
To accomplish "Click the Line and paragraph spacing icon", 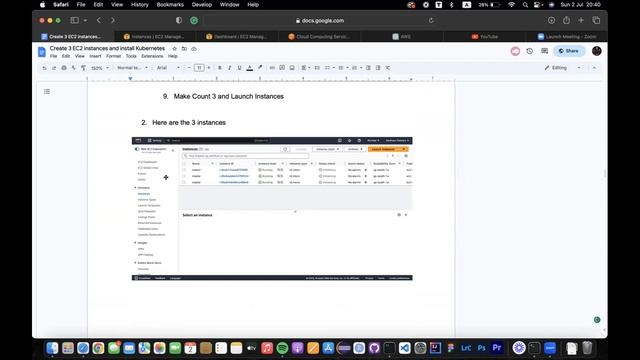I will 317,68.
